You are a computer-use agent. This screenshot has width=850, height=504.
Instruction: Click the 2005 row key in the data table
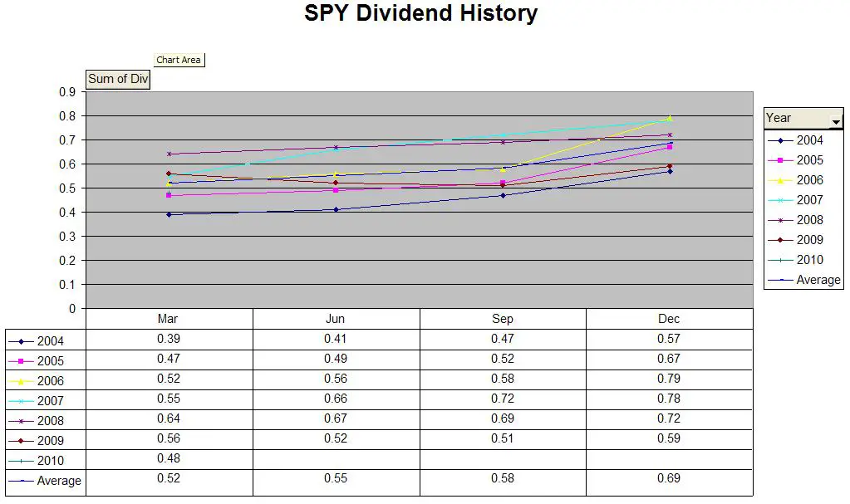[46, 361]
